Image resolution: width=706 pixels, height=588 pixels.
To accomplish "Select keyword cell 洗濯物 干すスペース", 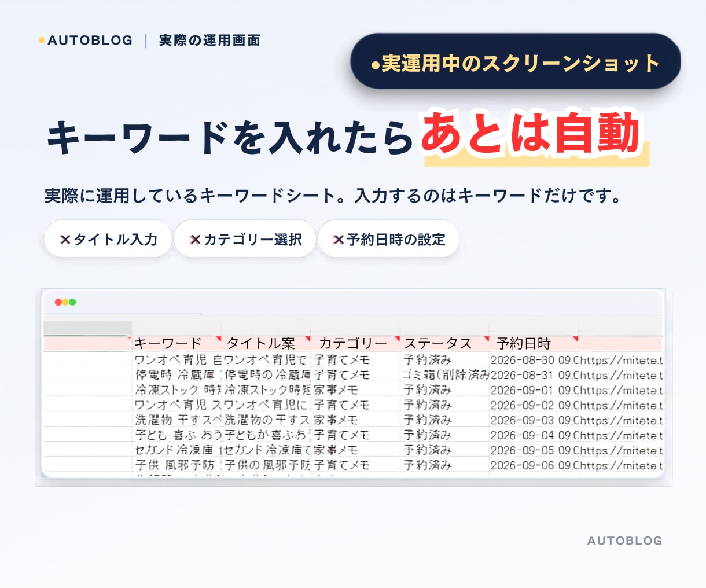I will [x=177, y=420].
